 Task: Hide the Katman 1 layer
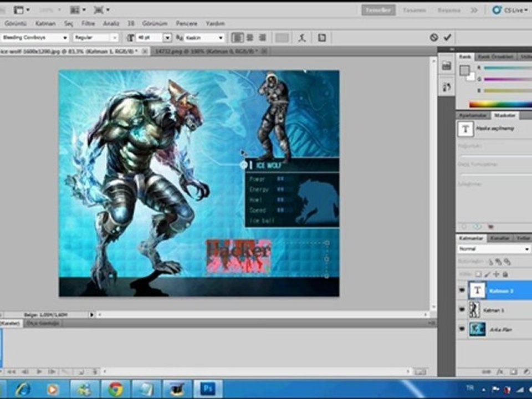click(462, 310)
